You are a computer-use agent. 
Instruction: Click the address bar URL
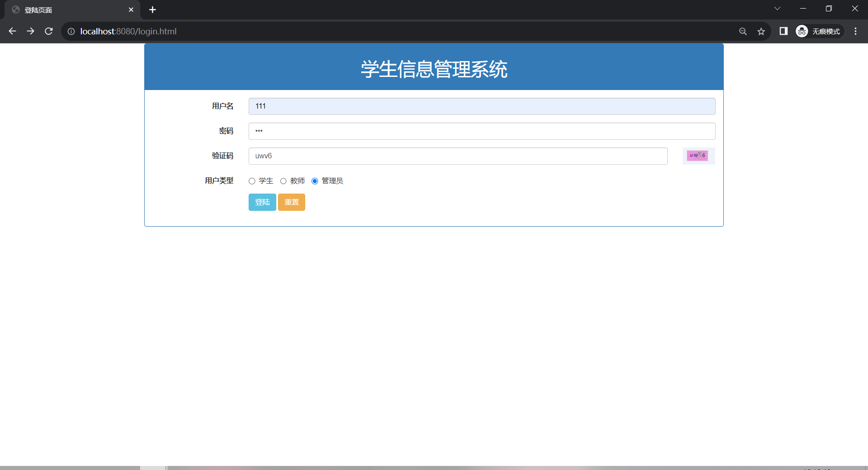click(128, 31)
